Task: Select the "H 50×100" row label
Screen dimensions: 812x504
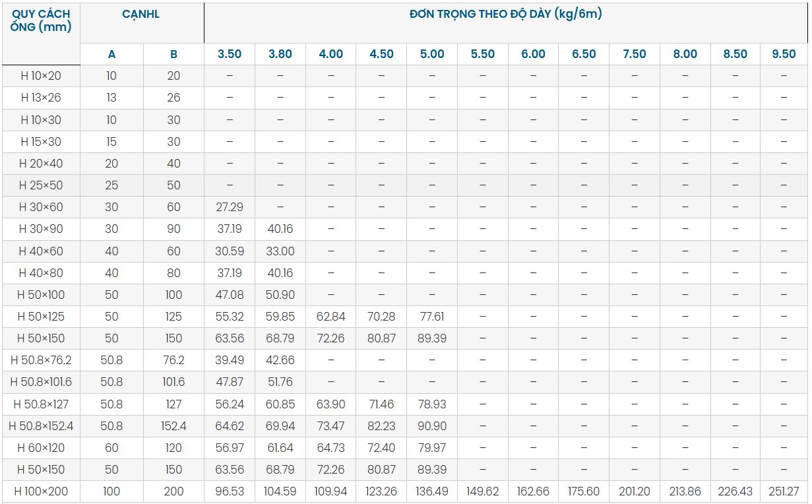Action: coord(41,295)
